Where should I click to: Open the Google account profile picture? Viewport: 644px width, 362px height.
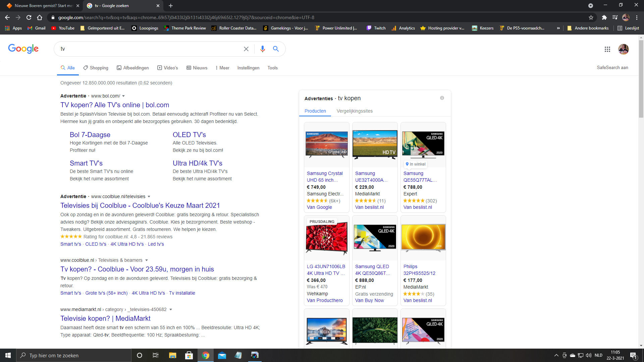pyautogui.click(x=624, y=49)
